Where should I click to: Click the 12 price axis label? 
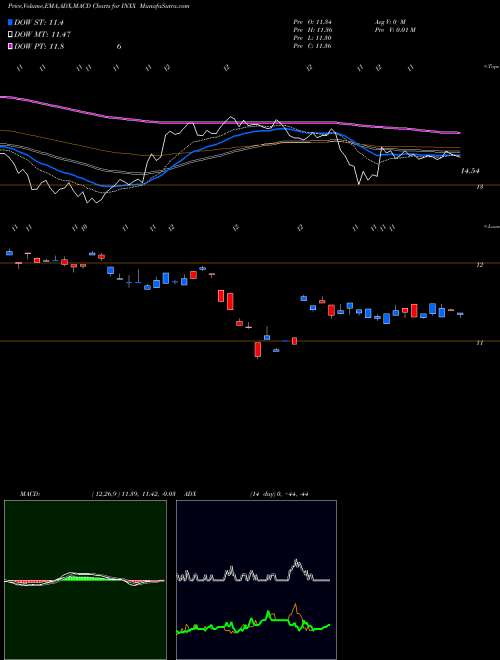[479, 265]
